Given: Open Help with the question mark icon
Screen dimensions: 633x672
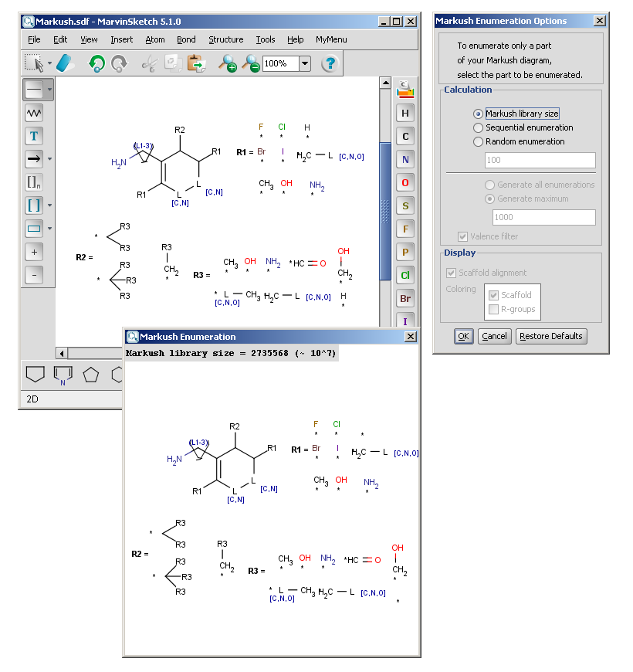Looking at the screenshot, I should [330, 63].
